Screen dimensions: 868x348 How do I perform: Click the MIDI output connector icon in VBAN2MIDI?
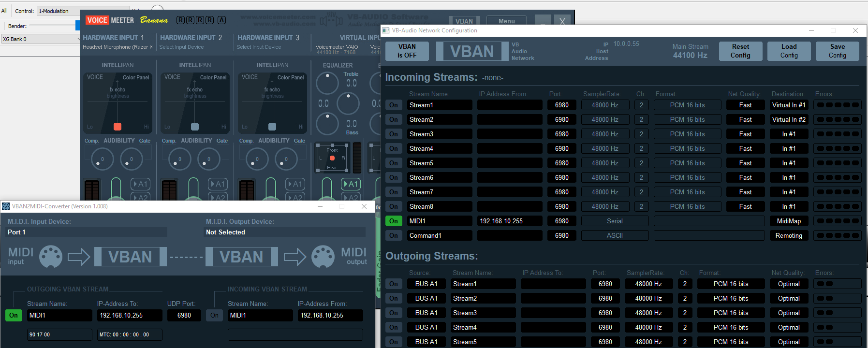(323, 257)
